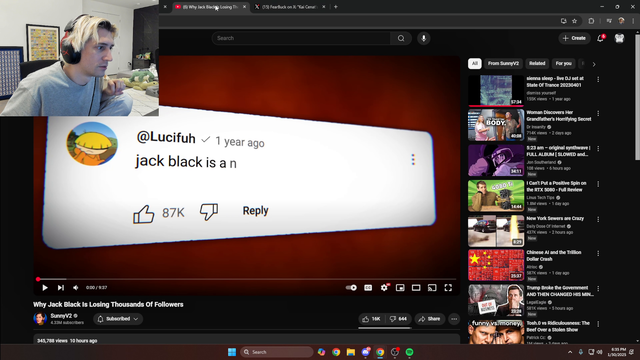
Task: Open SunnyV2 channel name link
Action: 61,316
